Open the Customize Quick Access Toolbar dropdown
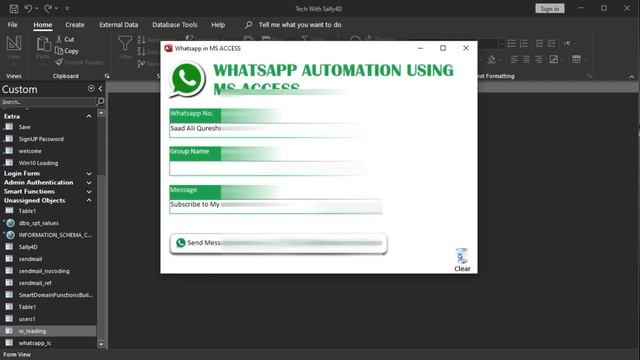This screenshot has width=640, height=360. (x=67, y=9)
